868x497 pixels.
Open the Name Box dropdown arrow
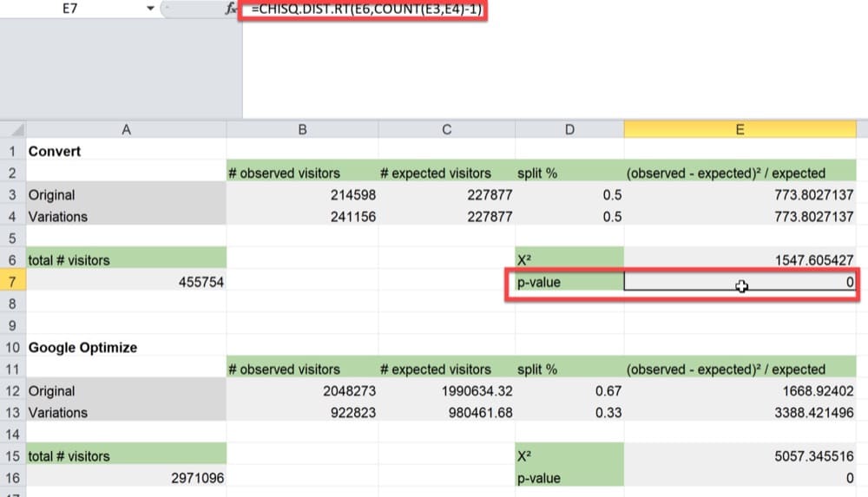pyautogui.click(x=151, y=9)
